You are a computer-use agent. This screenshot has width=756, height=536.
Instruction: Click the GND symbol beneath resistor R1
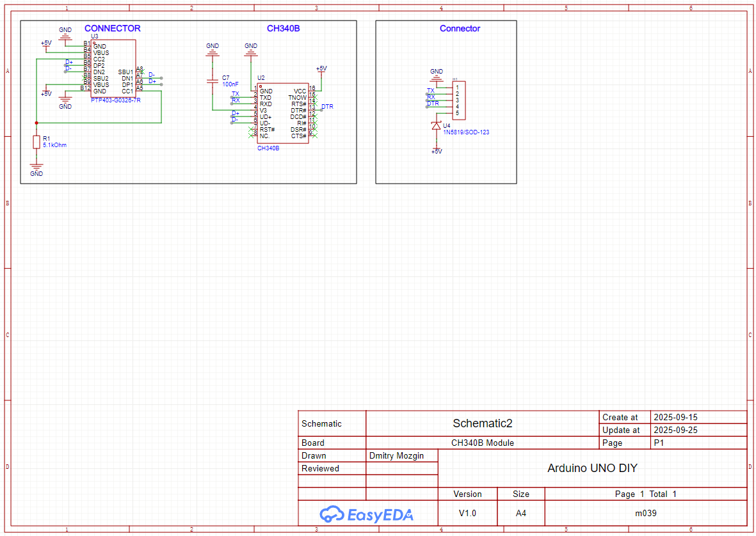coord(36,169)
